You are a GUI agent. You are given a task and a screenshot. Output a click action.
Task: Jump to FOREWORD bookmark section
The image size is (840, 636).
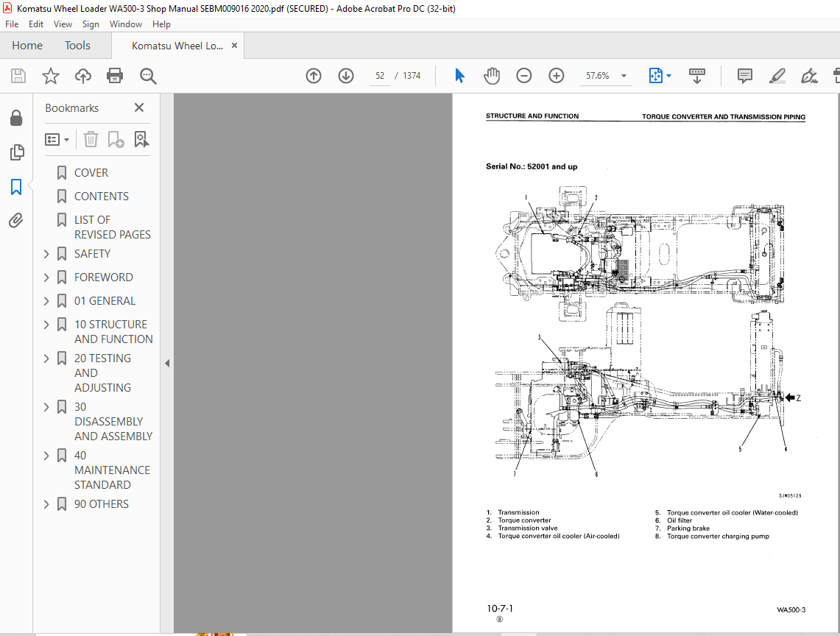coord(103,278)
